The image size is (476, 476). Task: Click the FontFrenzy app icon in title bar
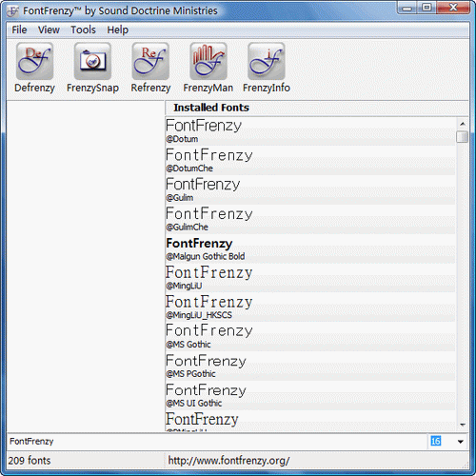13,11
